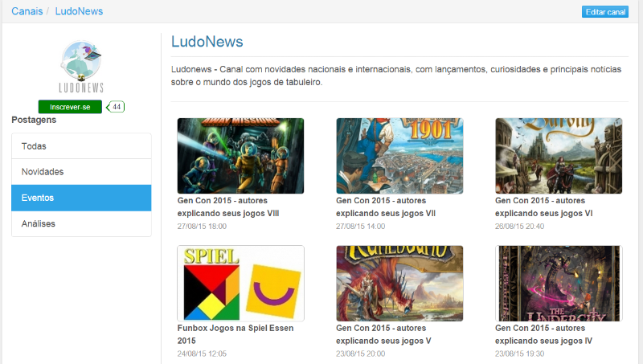The width and height of the screenshot is (643, 364).
Task: Click the date 23/08/15 19:30
Action: click(519, 354)
